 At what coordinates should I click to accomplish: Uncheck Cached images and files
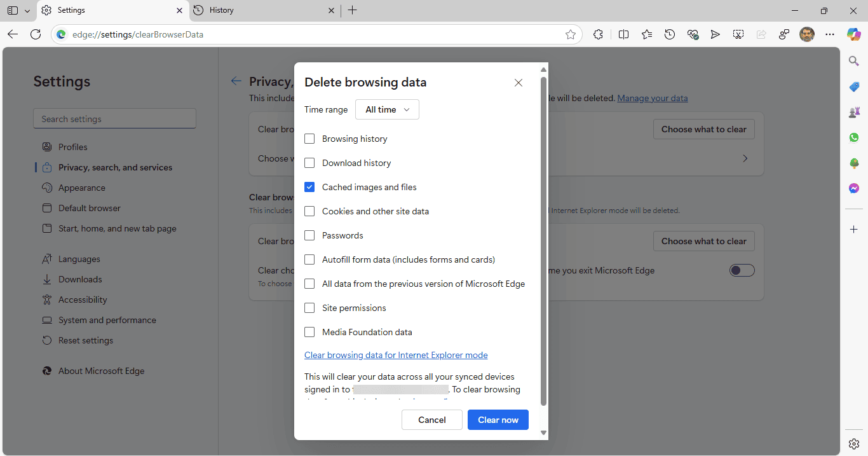coord(309,187)
